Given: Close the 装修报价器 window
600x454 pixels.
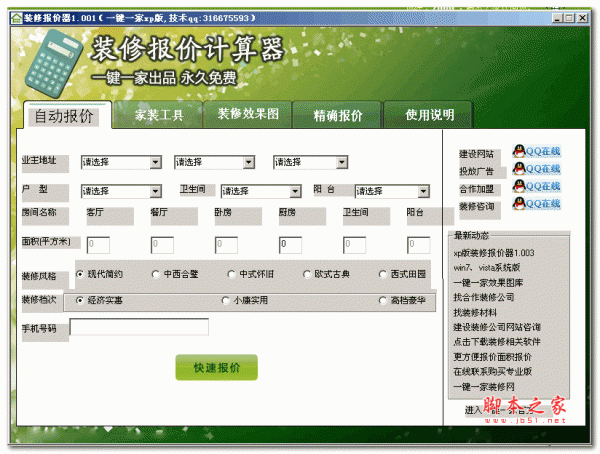Looking at the screenshot, I should (582, 18).
